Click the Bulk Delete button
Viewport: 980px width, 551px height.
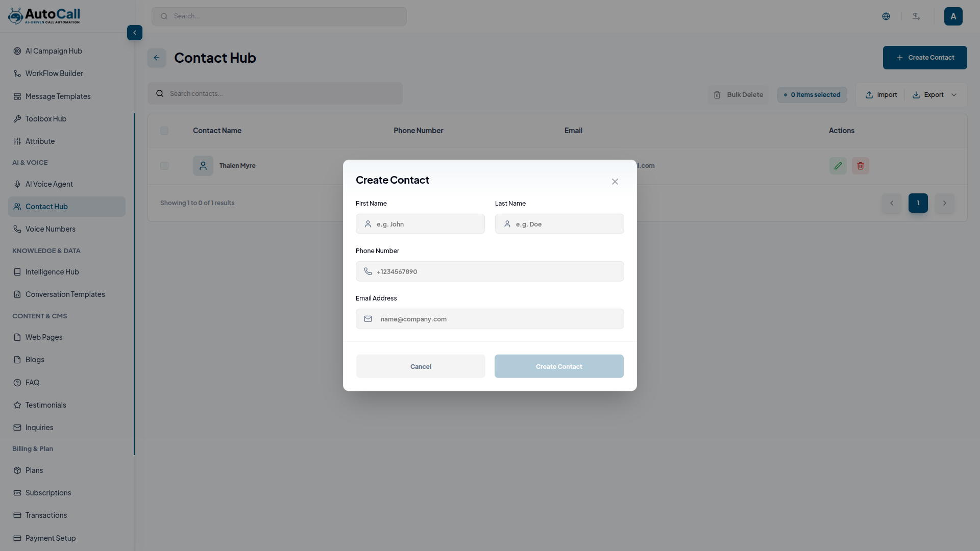tap(738, 95)
